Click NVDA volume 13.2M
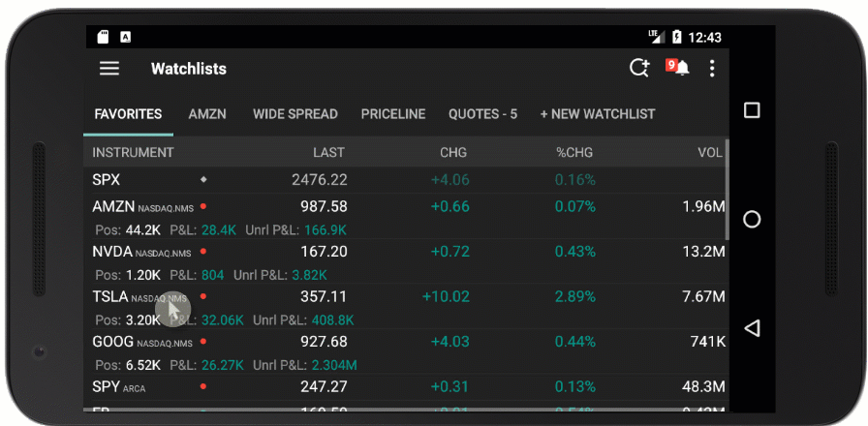The width and height of the screenshot is (868, 426). point(703,252)
